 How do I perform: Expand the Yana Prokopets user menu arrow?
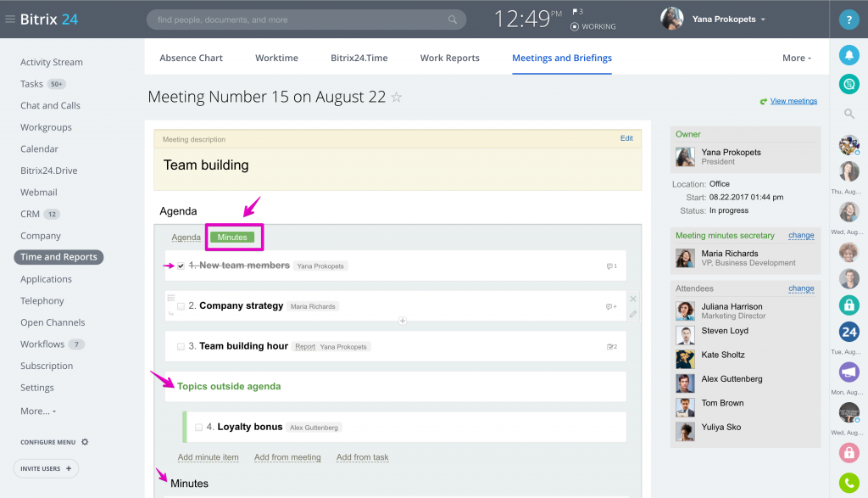tap(763, 20)
